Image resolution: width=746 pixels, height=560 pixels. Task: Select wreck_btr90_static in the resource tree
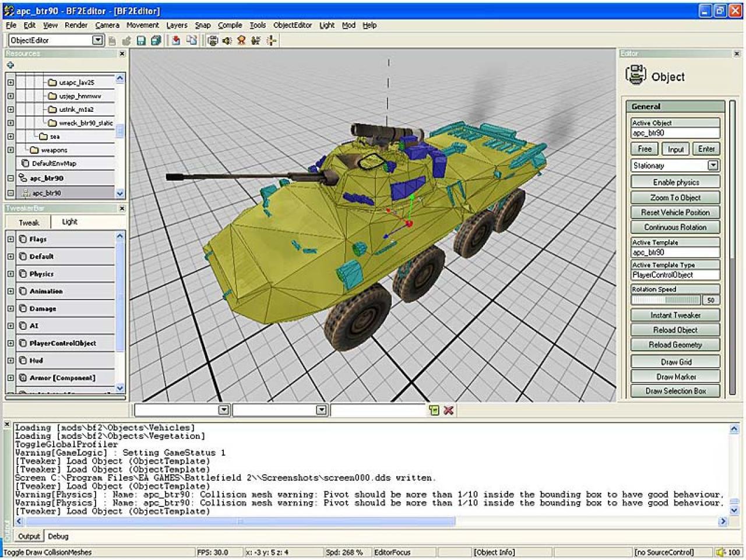(86, 123)
